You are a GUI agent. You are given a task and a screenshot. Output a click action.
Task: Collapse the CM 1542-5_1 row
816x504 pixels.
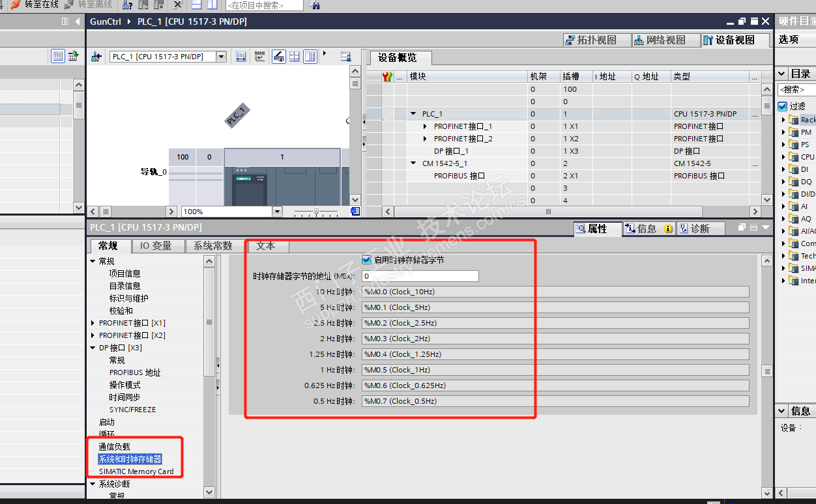(413, 163)
